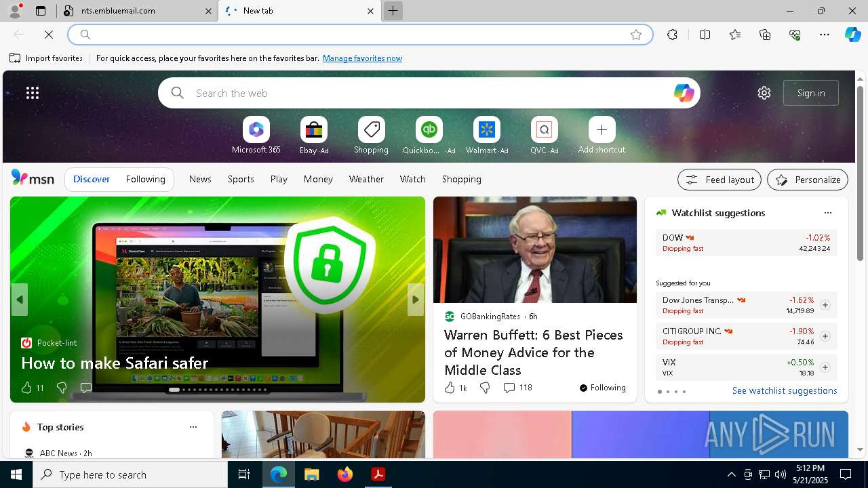Open Windows Start menu
Screen dimensions: 868x488
[x=16, y=474]
